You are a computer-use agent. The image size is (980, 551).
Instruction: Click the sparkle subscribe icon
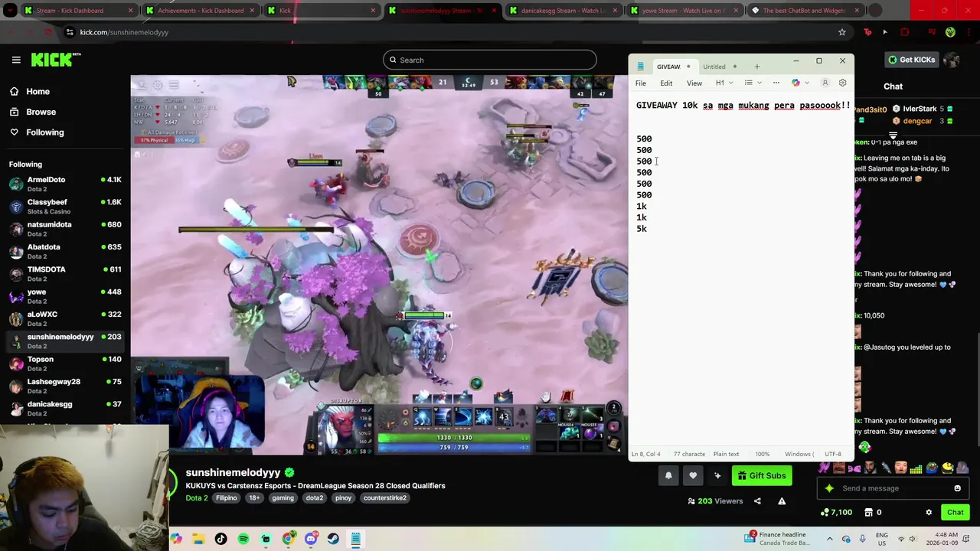[717, 475]
